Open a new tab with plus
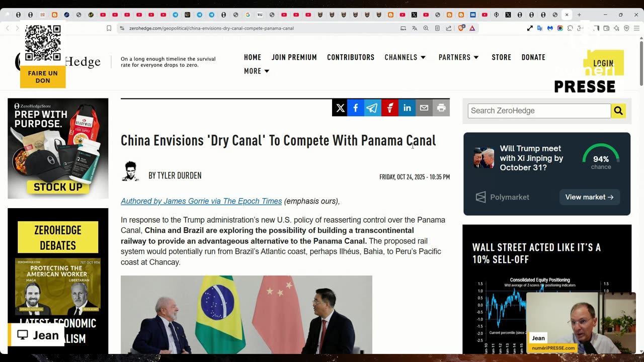This screenshot has width=644, height=362. (x=579, y=15)
